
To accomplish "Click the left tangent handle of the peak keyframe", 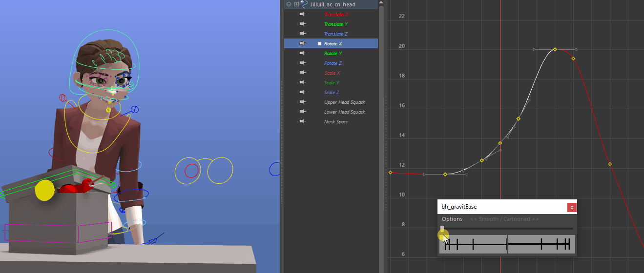I will (534, 49).
